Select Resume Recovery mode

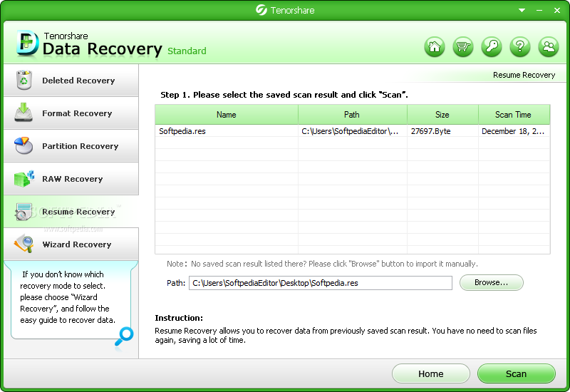click(71, 211)
